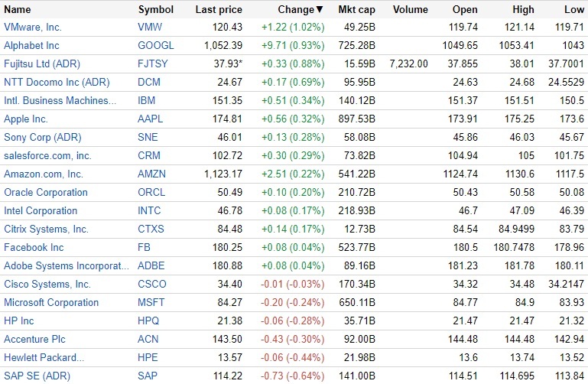Open Facebook Inc stock page
Screen dimensions: 588x384
coord(34,248)
